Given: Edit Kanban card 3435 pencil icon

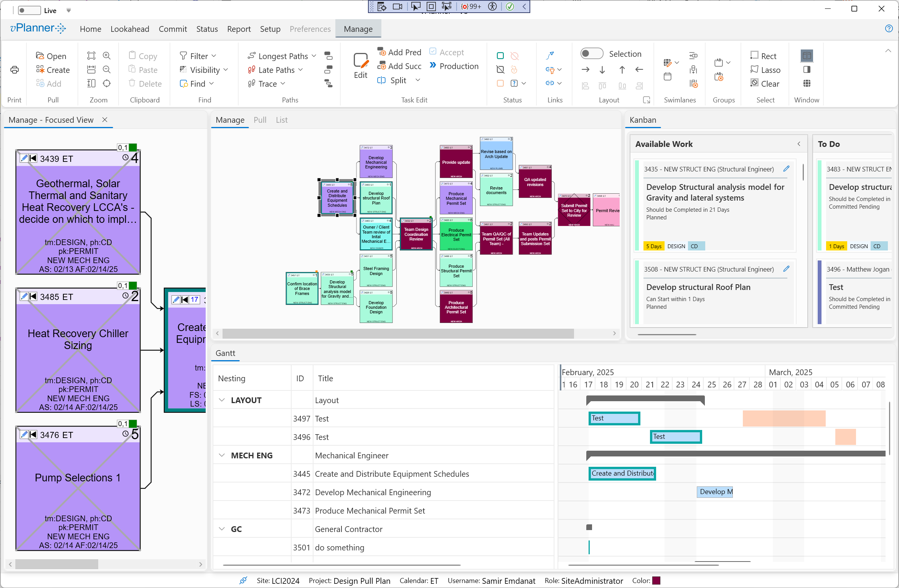Looking at the screenshot, I should pos(786,169).
